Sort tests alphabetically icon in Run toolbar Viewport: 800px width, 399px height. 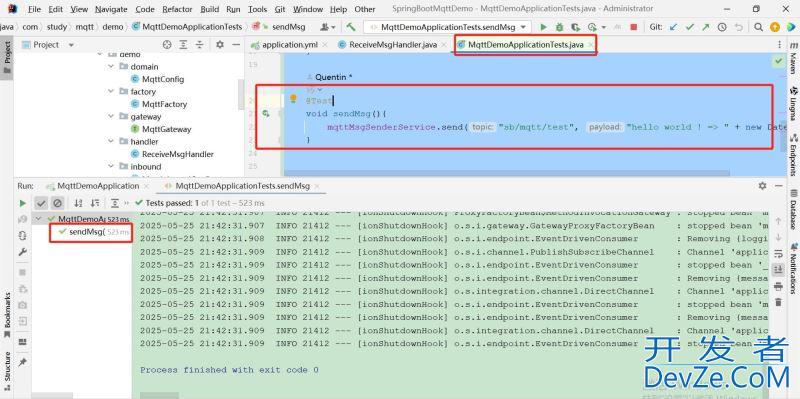78,203
